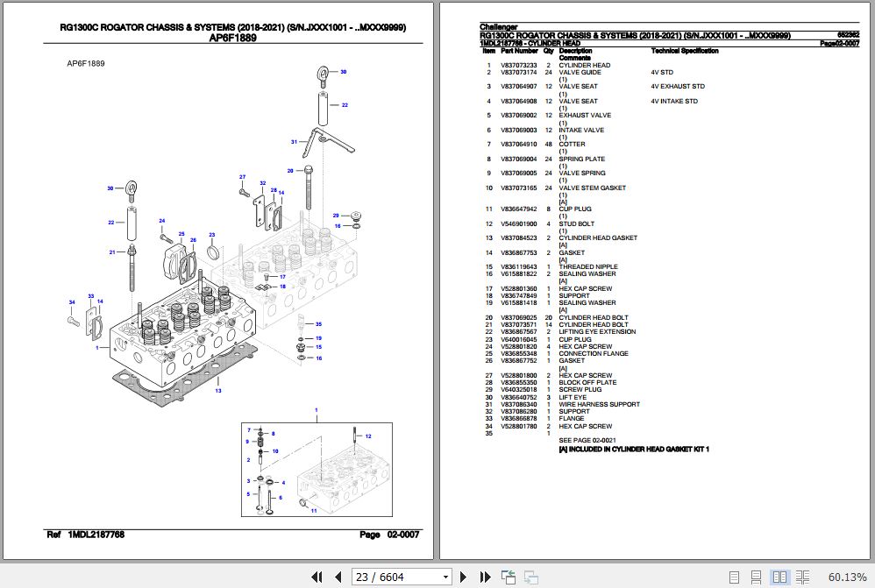This screenshot has width=875, height=588.
Task: Go forward to the next view
Action: [530, 577]
